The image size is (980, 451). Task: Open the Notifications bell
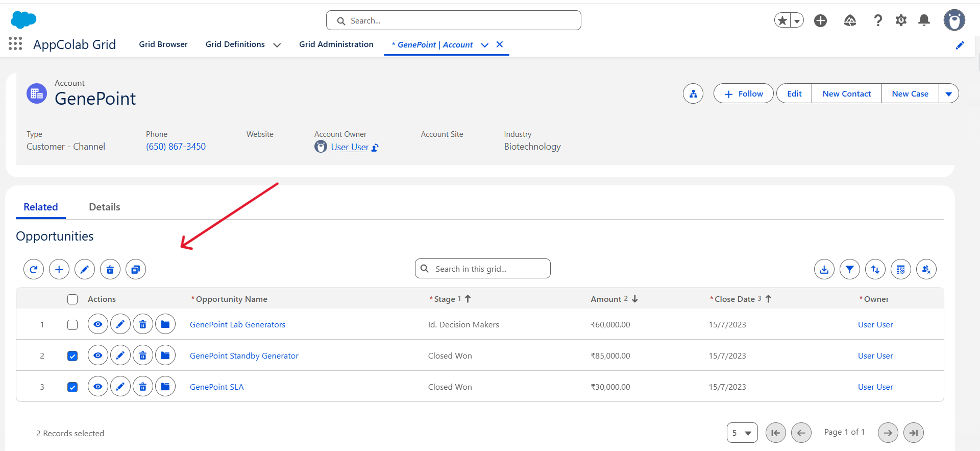point(924,20)
